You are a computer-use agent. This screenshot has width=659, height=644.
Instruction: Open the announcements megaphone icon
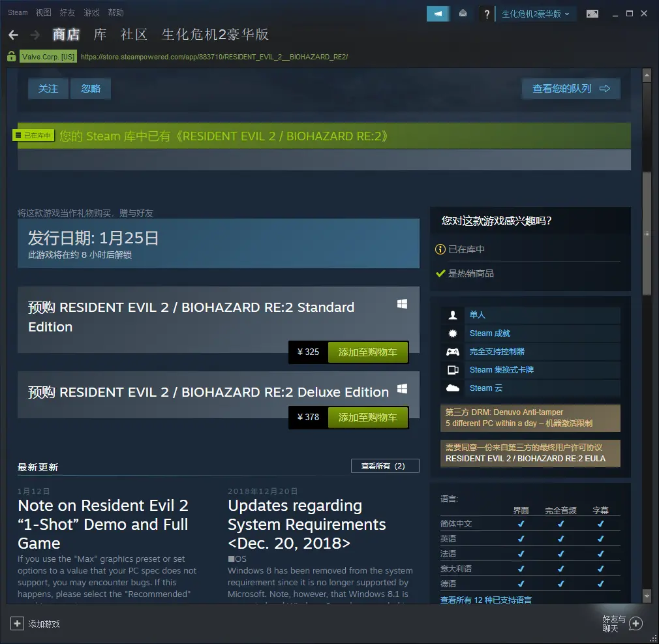(x=438, y=14)
